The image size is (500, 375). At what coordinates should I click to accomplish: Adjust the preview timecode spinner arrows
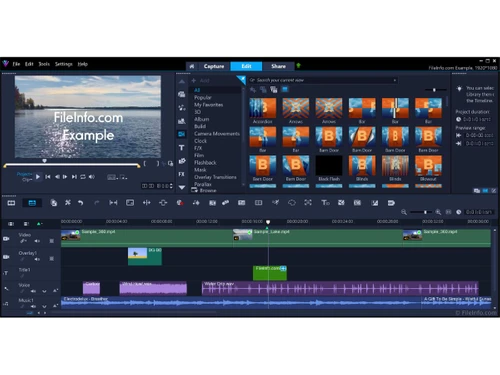pos(171,186)
